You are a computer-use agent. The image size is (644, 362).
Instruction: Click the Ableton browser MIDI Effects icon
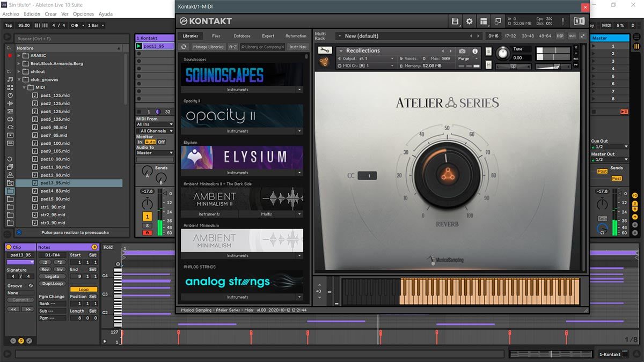(10, 111)
